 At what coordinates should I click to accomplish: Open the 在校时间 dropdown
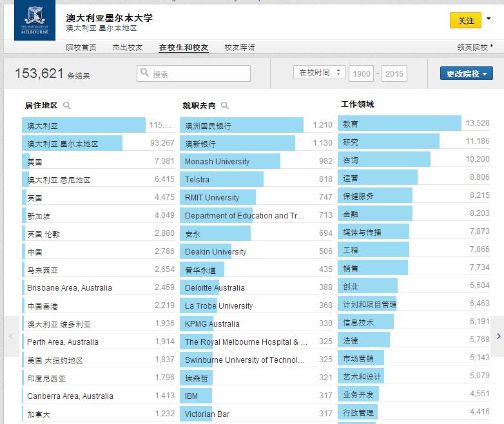320,72
